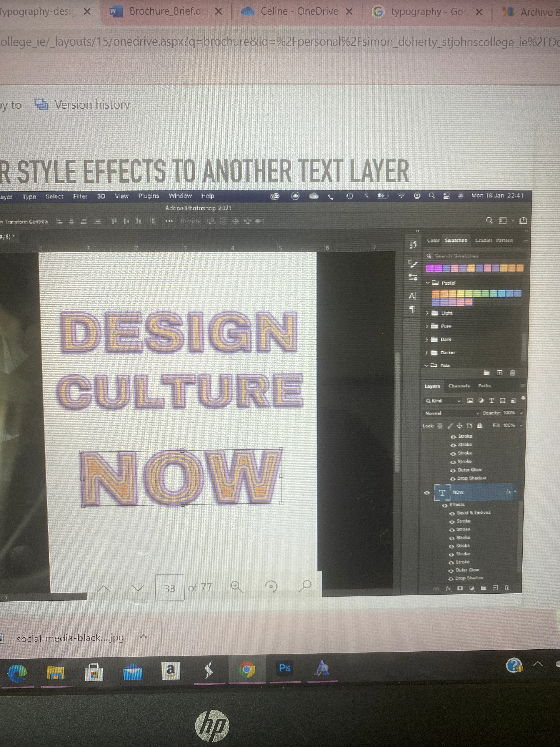
Task: Open Photoshop from the taskbar
Action: coord(285,668)
